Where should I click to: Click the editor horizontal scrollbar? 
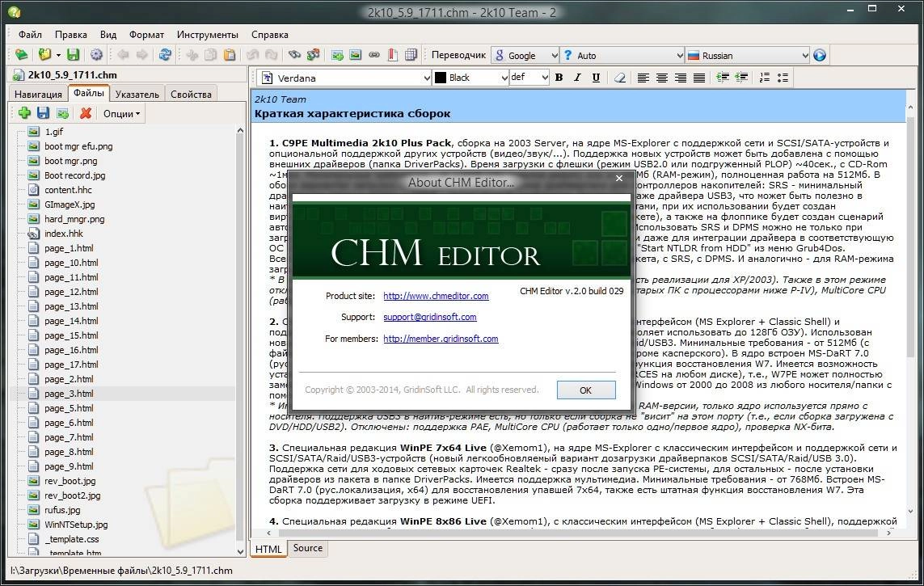579,533
